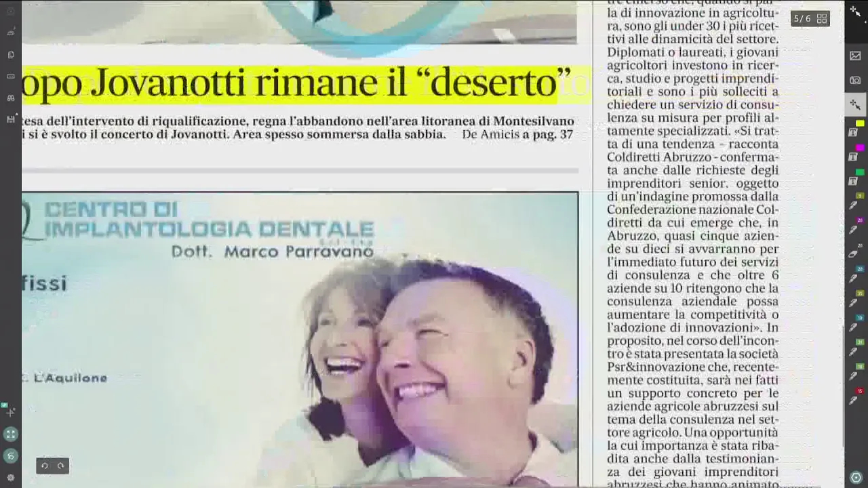Viewport: 868px width, 488px height.
Task: Pick the green pen sized 10
Action: point(855,373)
